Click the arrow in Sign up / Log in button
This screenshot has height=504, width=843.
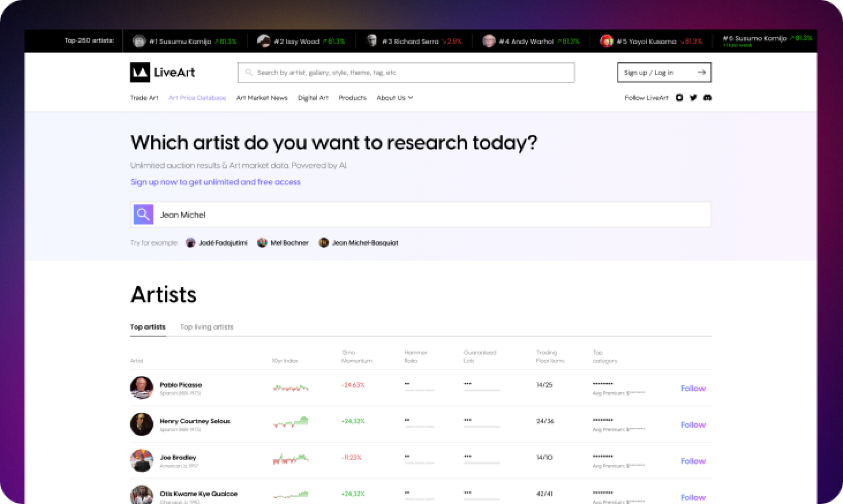[x=701, y=73]
